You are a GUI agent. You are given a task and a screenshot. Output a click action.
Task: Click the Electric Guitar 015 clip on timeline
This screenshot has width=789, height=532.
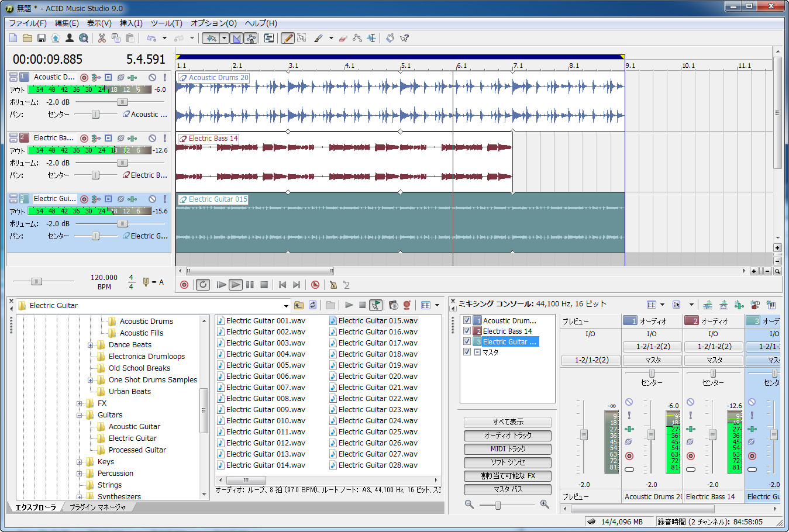[400, 222]
